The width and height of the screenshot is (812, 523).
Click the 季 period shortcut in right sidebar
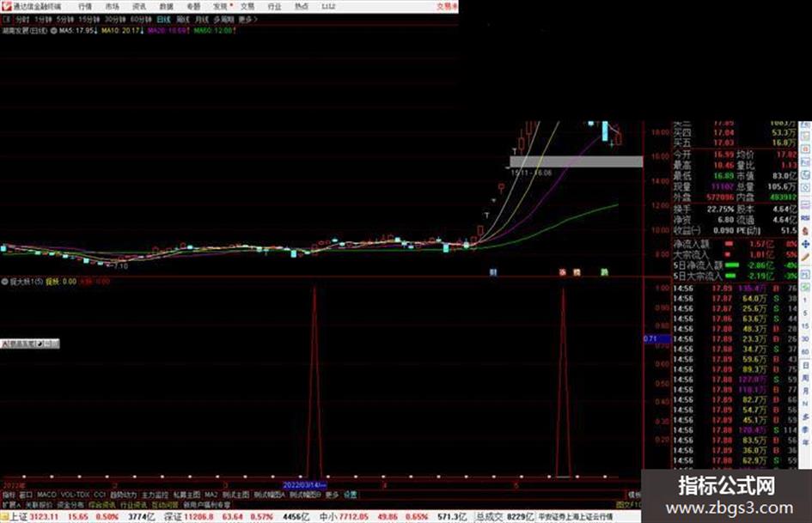pos(805,429)
